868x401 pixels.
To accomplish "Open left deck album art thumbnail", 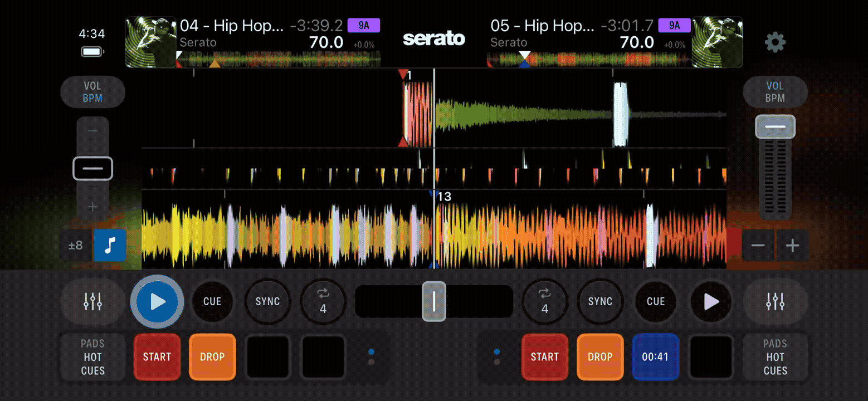I will [151, 42].
